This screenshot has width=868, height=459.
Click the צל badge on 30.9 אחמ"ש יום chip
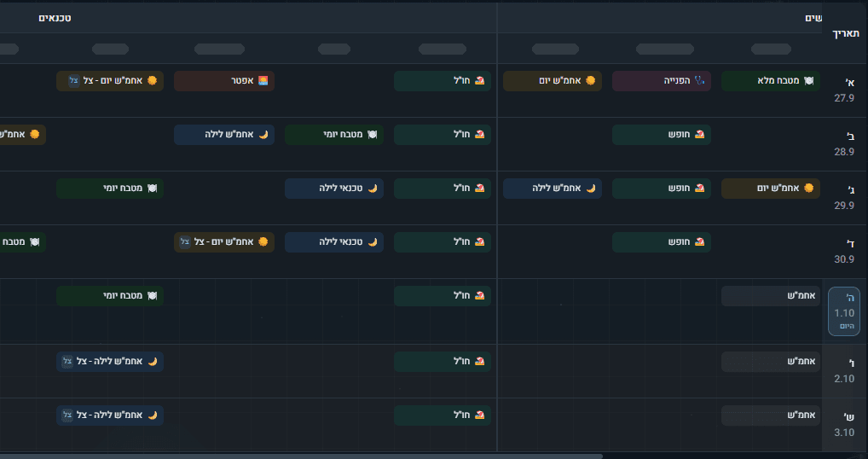coord(185,242)
